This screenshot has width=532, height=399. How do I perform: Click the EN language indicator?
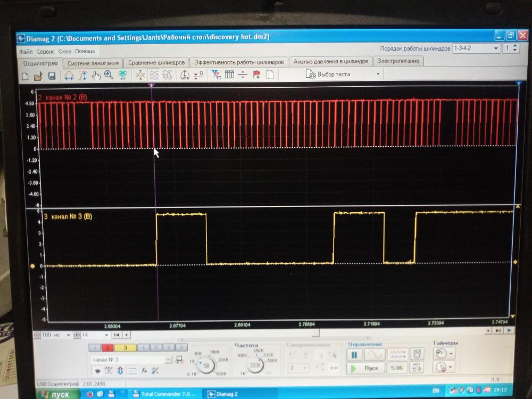pyautogui.click(x=436, y=390)
